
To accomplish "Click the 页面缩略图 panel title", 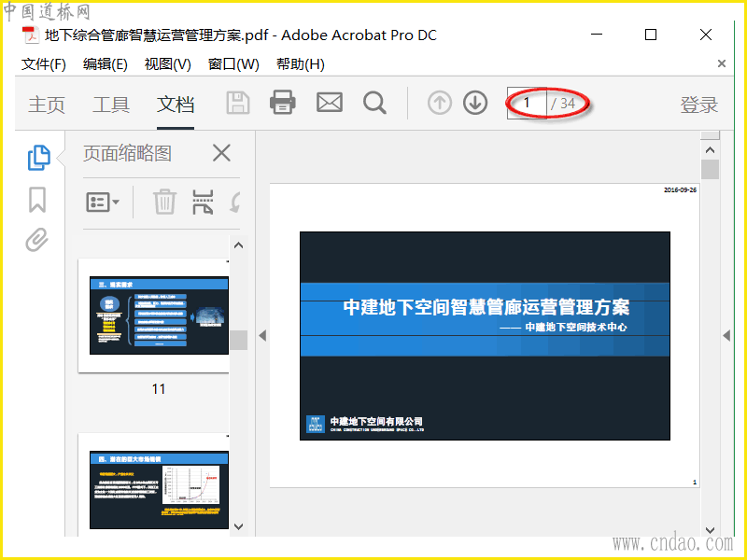I will [x=127, y=153].
